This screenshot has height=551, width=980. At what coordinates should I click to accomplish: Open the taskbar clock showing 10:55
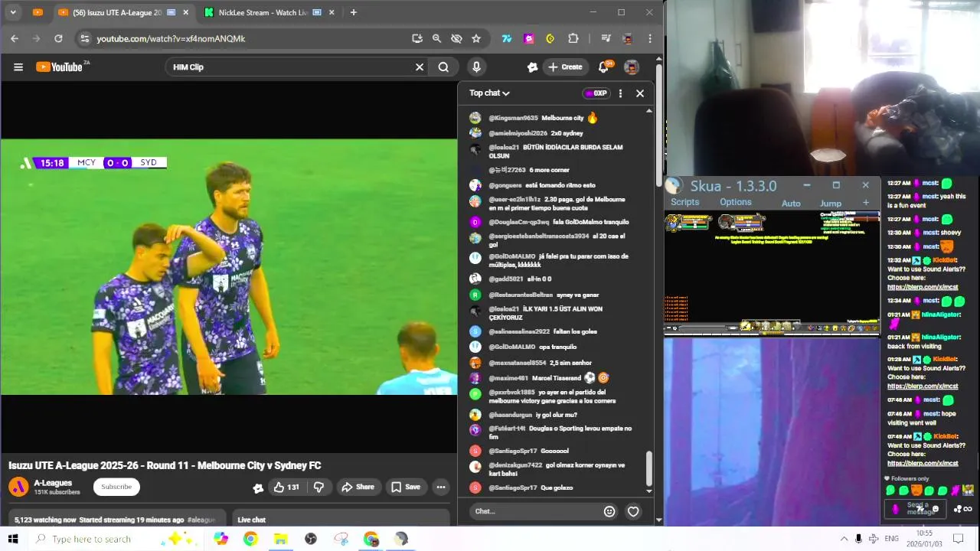coord(925,539)
